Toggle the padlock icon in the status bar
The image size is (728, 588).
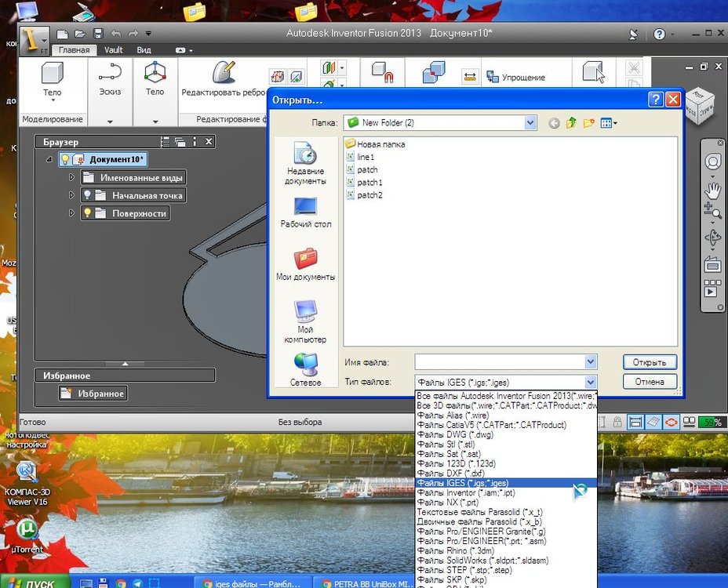(x=617, y=422)
